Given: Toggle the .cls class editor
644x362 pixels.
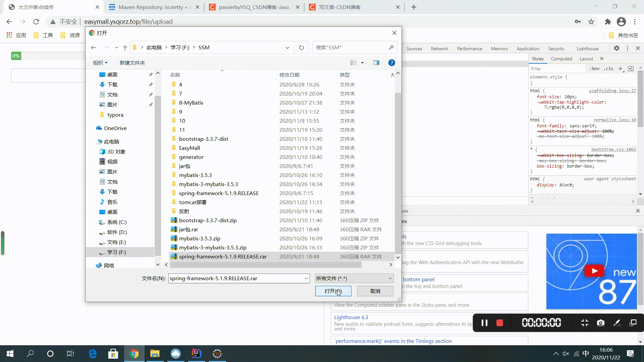Looking at the screenshot, I should coord(608,69).
